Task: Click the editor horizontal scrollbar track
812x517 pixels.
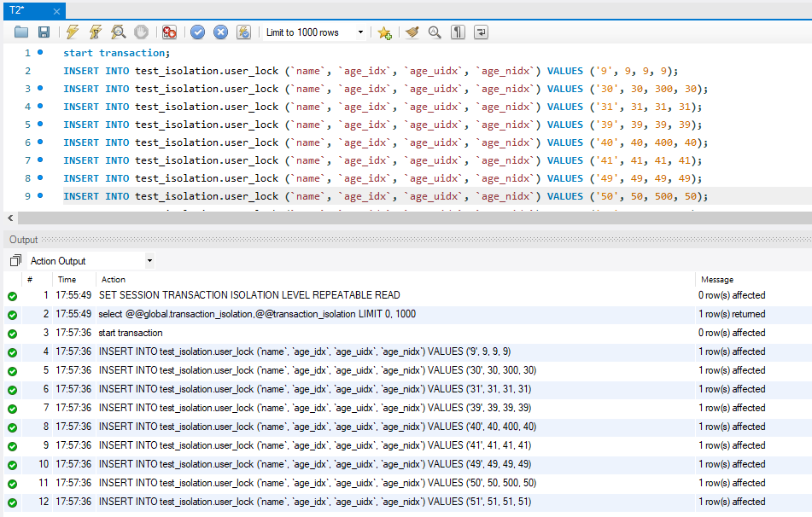Action: point(414,218)
